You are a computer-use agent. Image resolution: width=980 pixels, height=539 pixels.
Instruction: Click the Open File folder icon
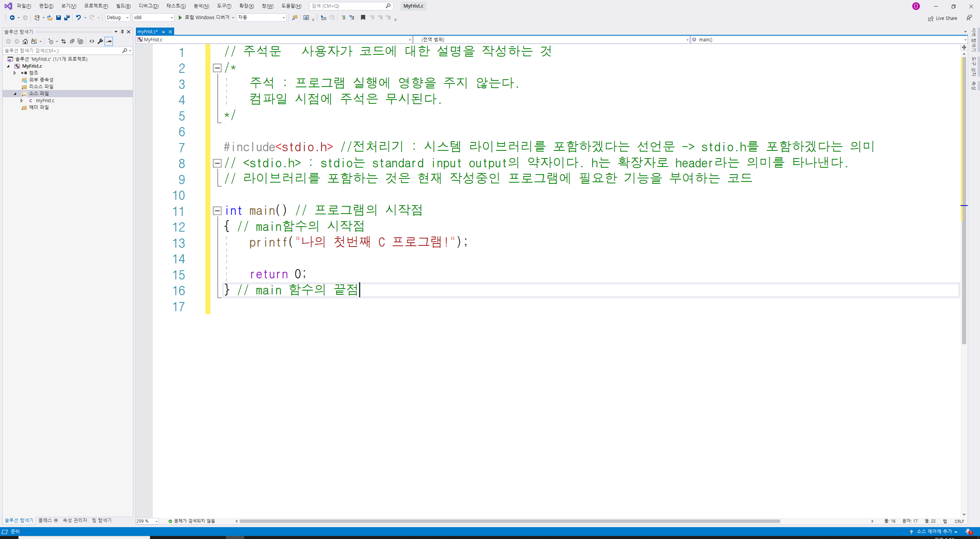tap(50, 18)
